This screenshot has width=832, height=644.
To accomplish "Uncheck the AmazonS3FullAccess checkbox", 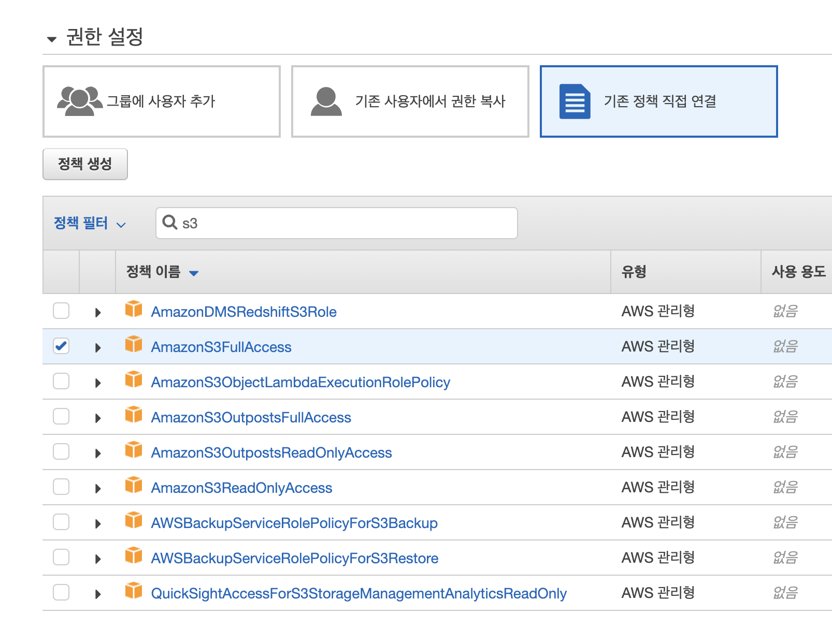I will (x=61, y=346).
